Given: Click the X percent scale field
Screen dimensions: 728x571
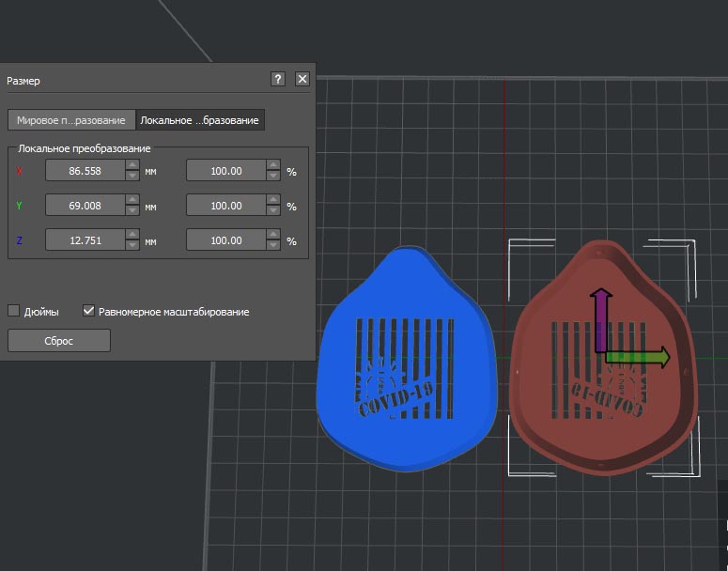Looking at the screenshot, I should point(225,171).
